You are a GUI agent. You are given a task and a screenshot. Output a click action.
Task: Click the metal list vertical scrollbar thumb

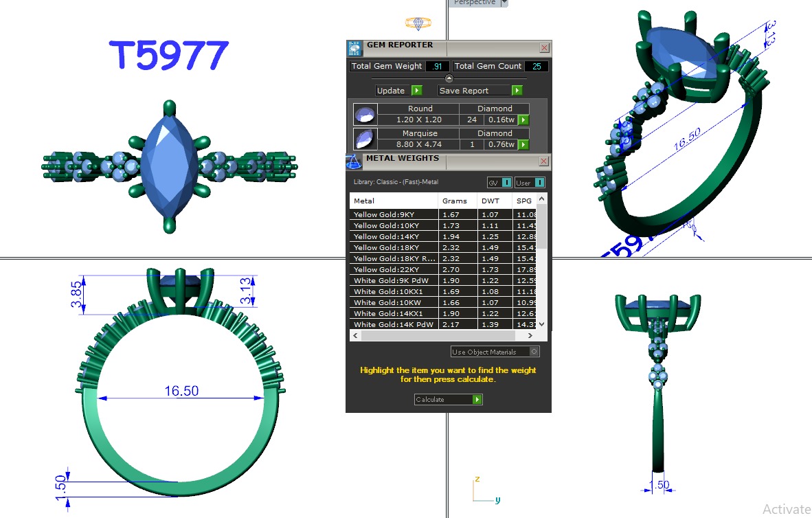click(x=542, y=227)
